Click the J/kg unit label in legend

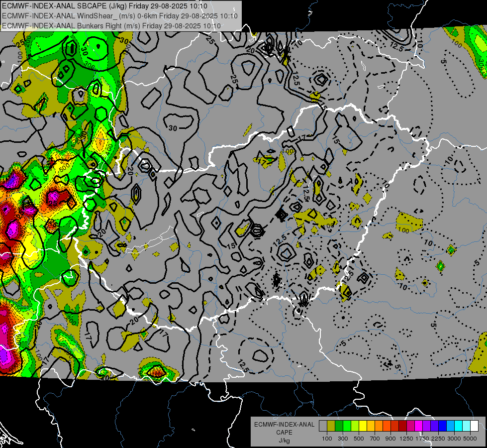click(x=284, y=441)
